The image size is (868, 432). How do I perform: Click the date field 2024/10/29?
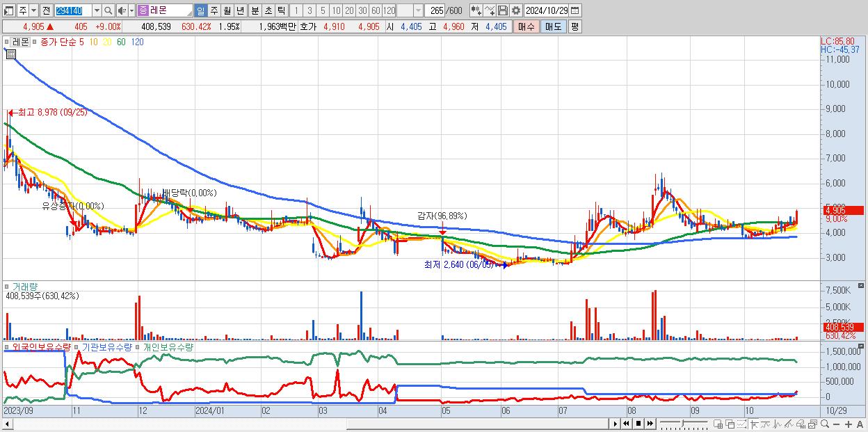(x=547, y=10)
